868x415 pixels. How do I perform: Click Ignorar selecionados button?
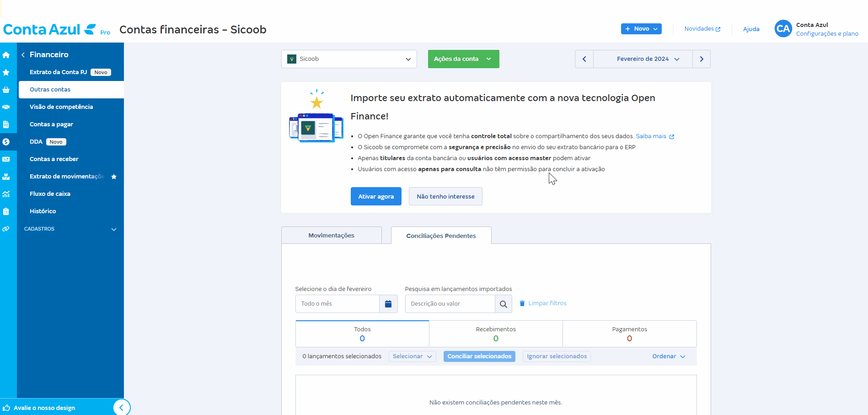coord(557,356)
